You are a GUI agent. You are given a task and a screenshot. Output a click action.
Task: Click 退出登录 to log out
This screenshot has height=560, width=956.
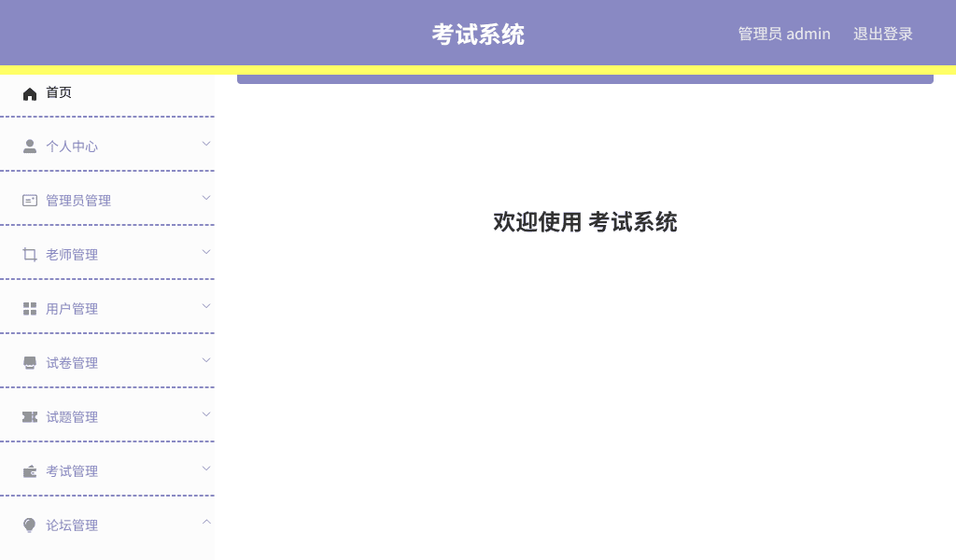coord(882,34)
